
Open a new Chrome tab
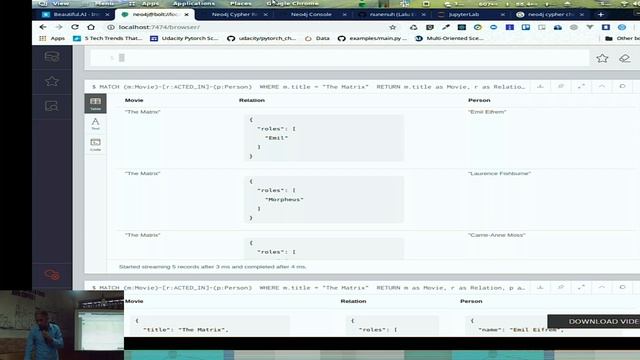click(x=601, y=14)
